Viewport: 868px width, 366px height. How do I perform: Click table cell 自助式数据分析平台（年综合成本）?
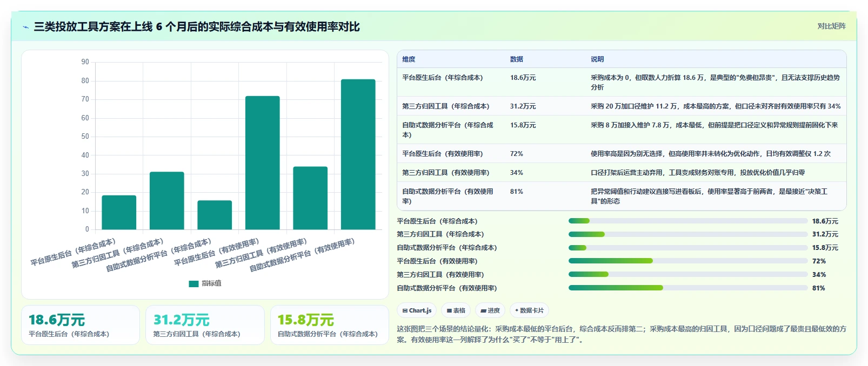pos(448,130)
